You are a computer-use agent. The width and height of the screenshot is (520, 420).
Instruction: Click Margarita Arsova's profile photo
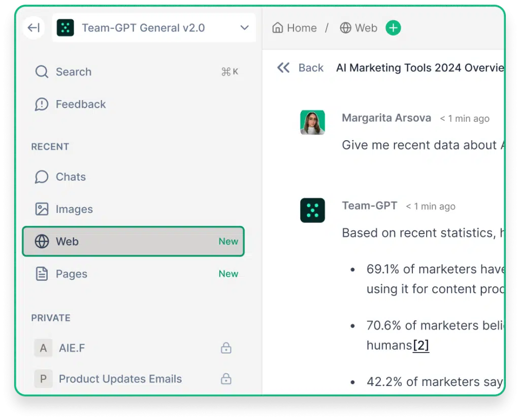(312, 122)
